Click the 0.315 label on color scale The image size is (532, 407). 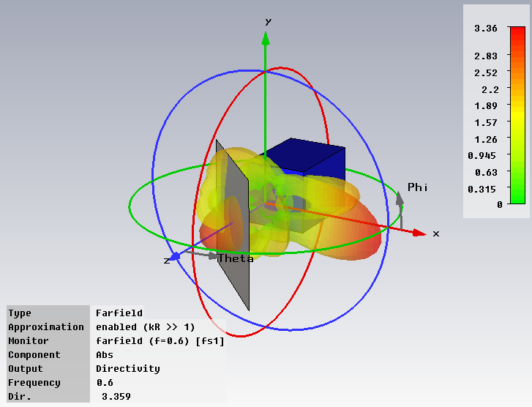click(482, 189)
